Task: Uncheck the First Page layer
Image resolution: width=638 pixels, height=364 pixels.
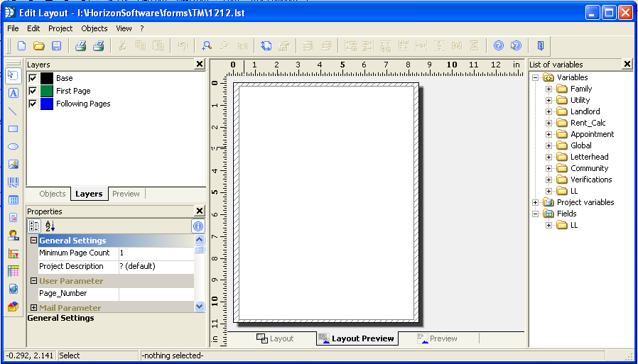Action: 32,91
